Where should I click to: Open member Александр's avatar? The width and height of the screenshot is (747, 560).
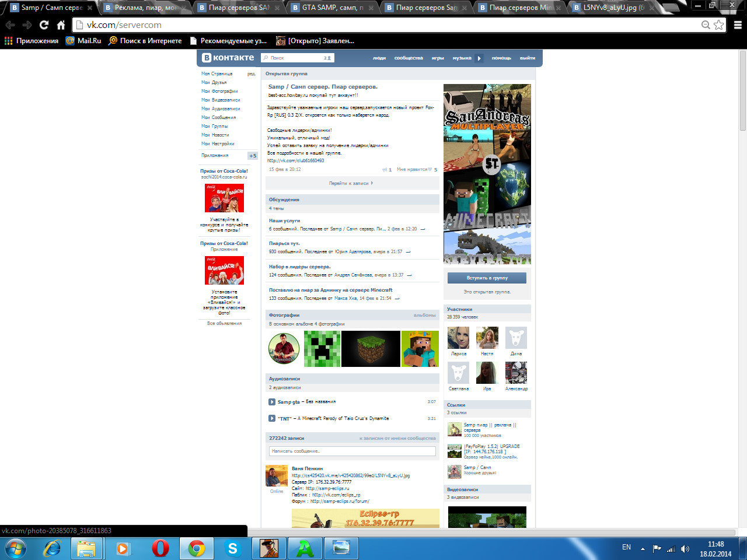(516, 373)
